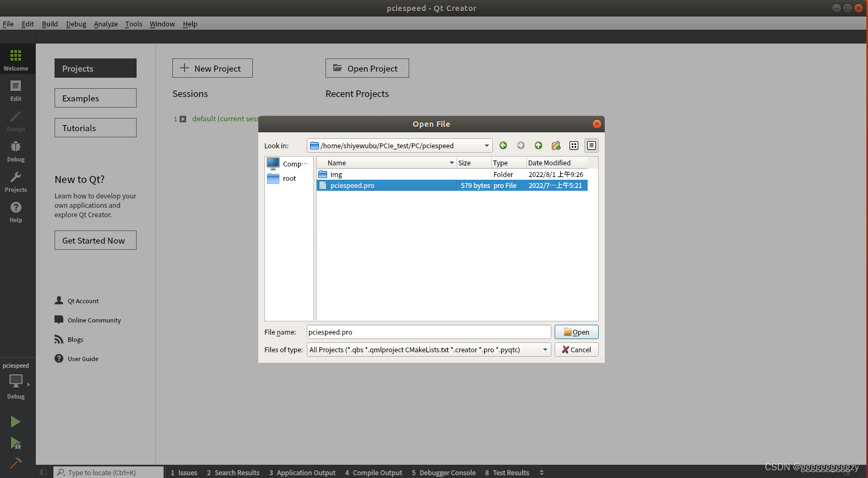Open Debug mode in sidebar

pos(16,152)
